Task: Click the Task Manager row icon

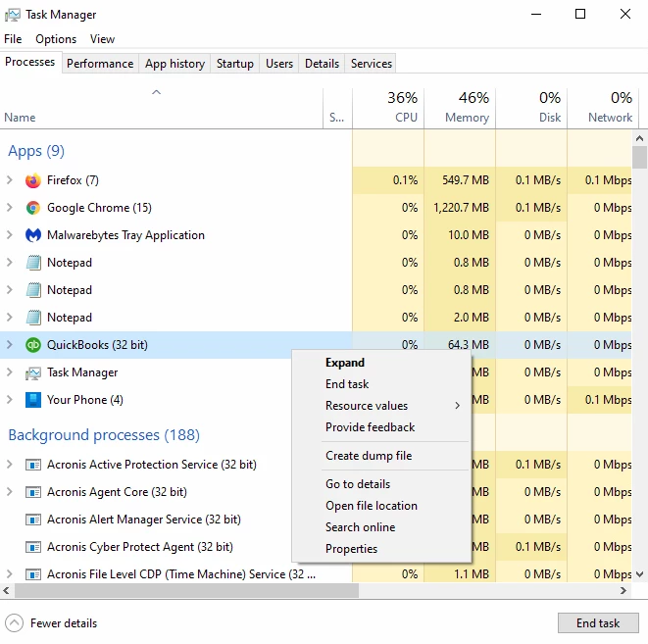Action: pyautogui.click(x=33, y=372)
